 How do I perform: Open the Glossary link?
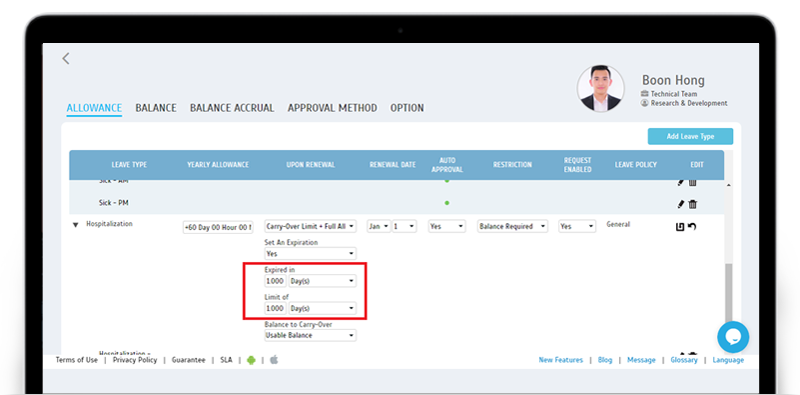(684, 360)
